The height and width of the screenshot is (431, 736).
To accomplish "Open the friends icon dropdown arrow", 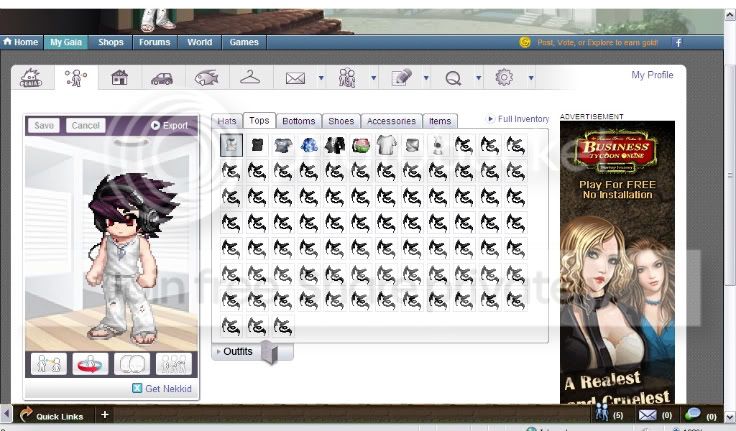I will (374, 77).
